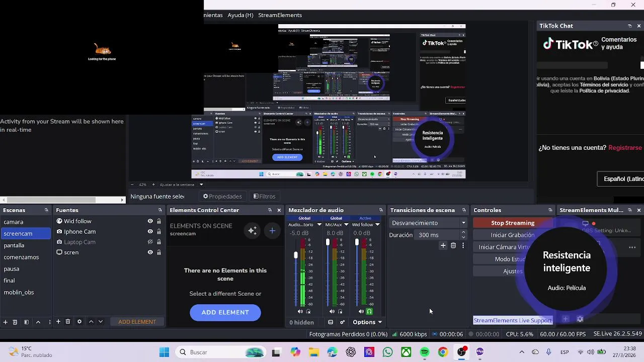Click orange ADD ELEMENT in Fuentes toolbar
Image resolution: width=644 pixels, height=362 pixels.
[x=137, y=322]
